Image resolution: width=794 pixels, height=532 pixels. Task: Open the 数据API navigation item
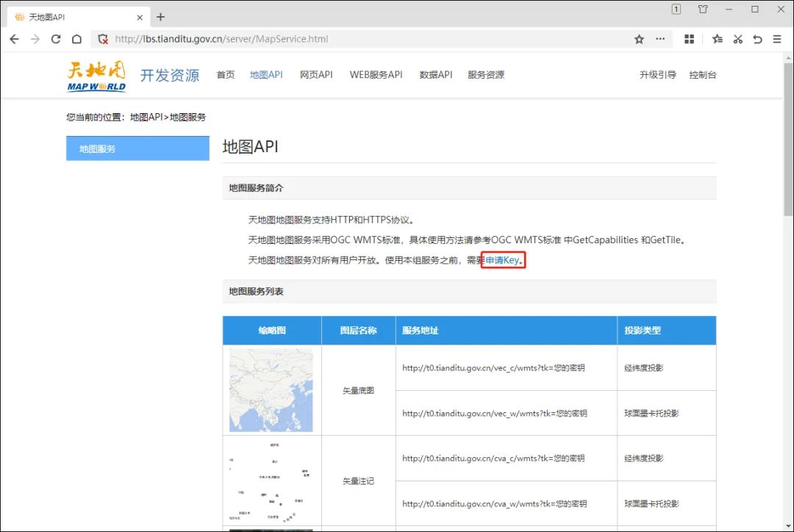pos(435,75)
